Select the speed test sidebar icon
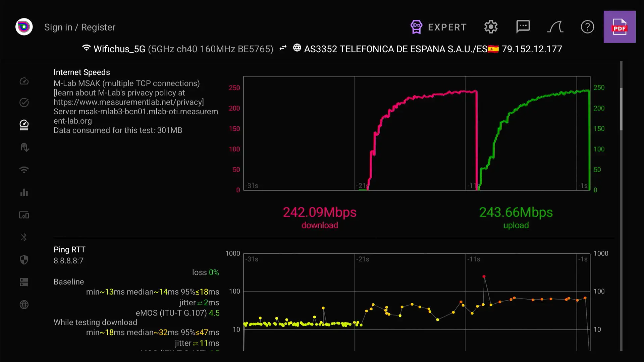 [x=24, y=125]
